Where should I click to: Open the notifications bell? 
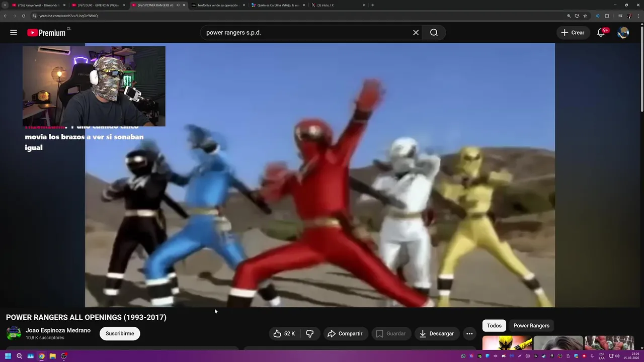pyautogui.click(x=601, y=33)
